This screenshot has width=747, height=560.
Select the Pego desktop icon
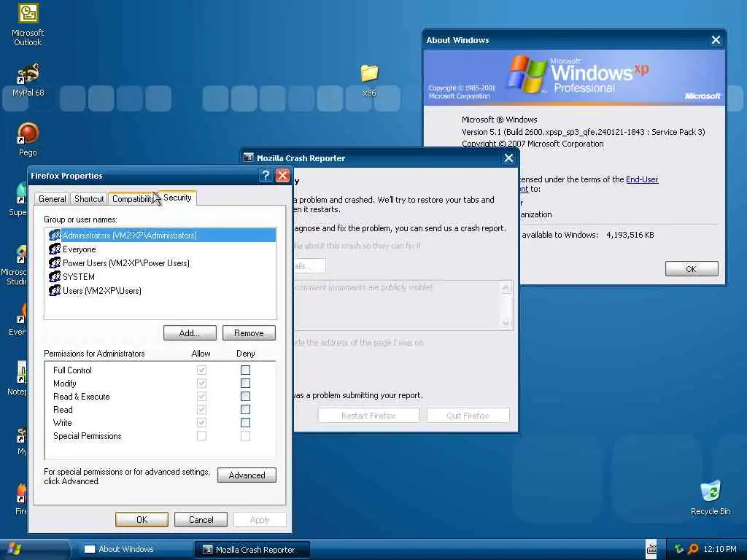28,139
